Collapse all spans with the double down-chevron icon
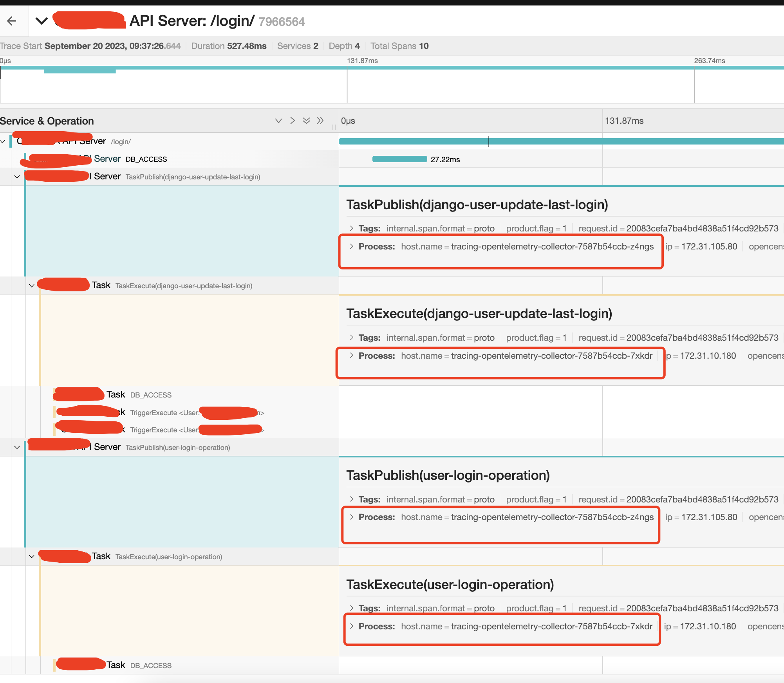784x683 pixels. [306, 121]
